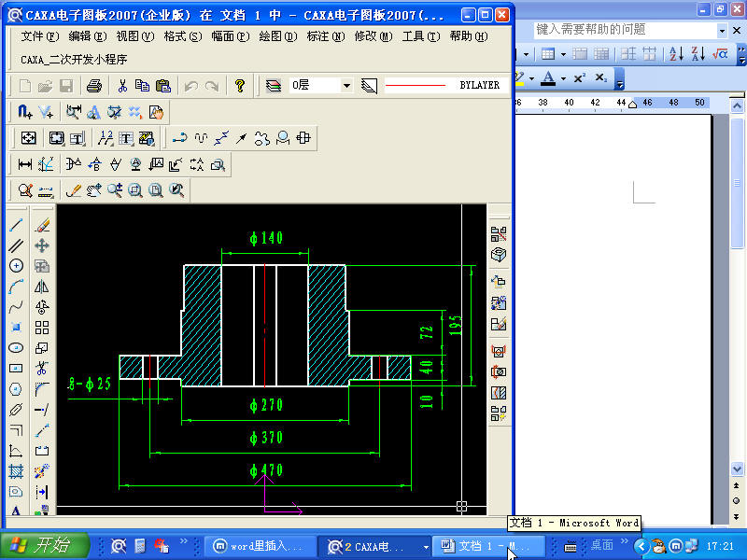The image size is (747, 560).
Task: Expand the 桌面 toolbar chevron on taskbar
Action: point(624,541)
